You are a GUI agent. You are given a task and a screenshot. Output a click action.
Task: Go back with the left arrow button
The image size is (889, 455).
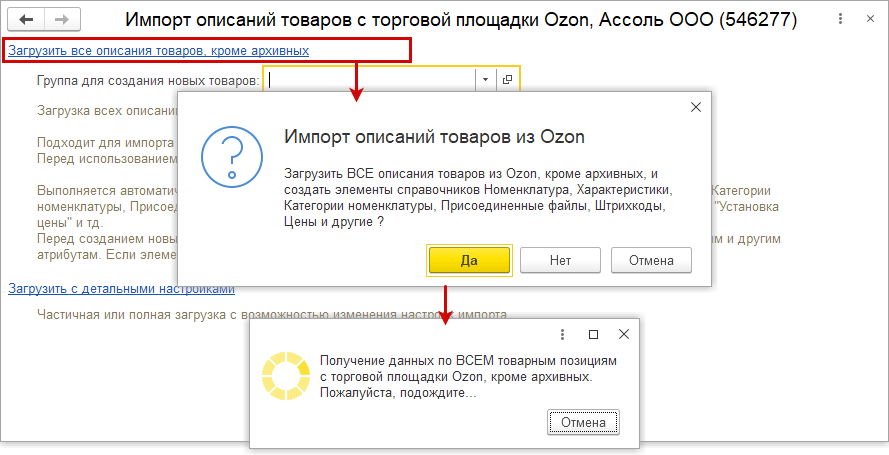pos(26,20)
